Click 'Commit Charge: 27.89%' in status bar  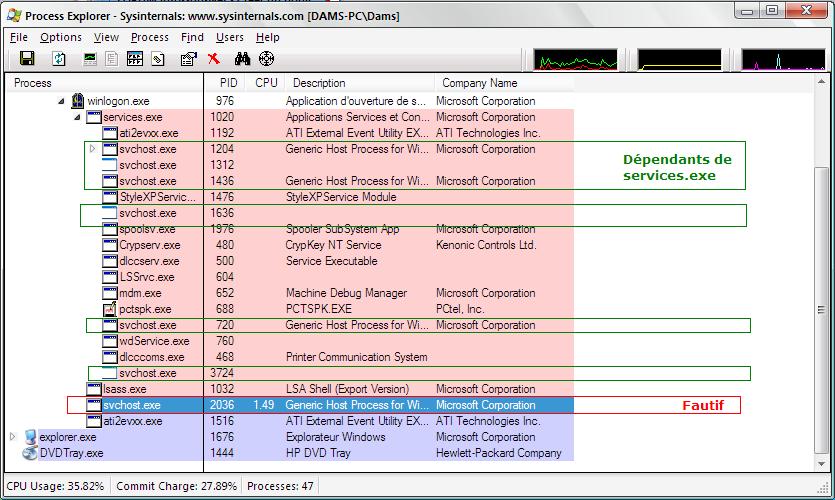click(x=176, y=486)
